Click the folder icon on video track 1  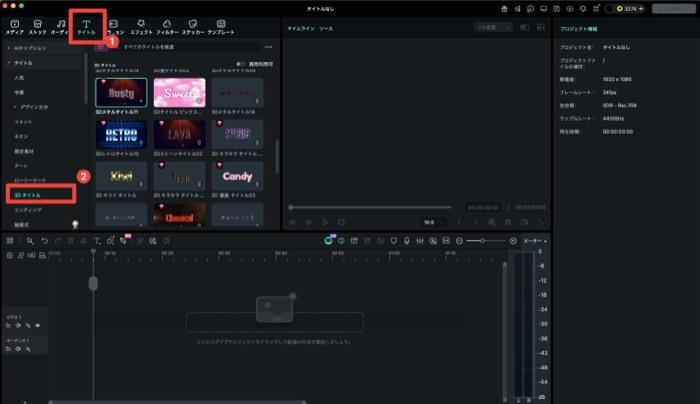click(x=8, y=325)
